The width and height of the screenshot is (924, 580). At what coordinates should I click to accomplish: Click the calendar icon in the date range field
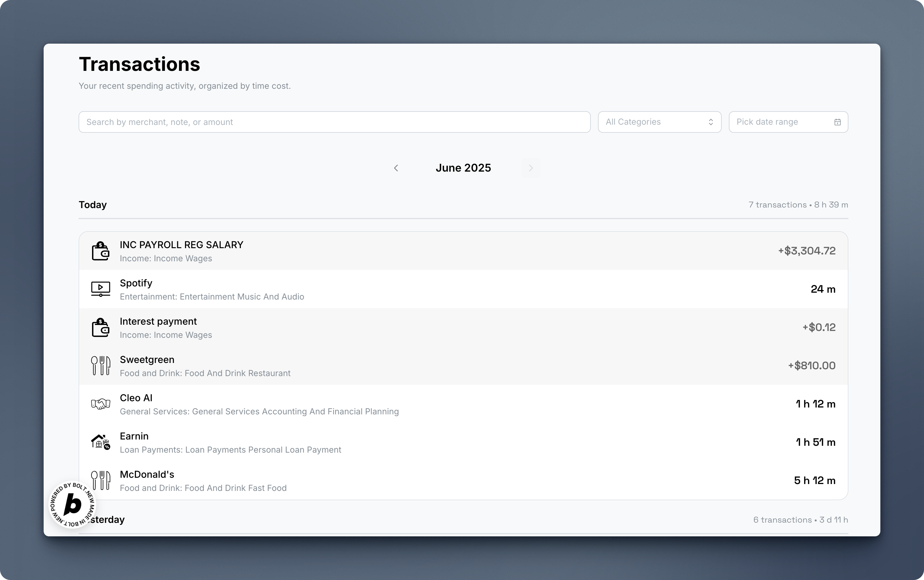[x=837, y=122]
